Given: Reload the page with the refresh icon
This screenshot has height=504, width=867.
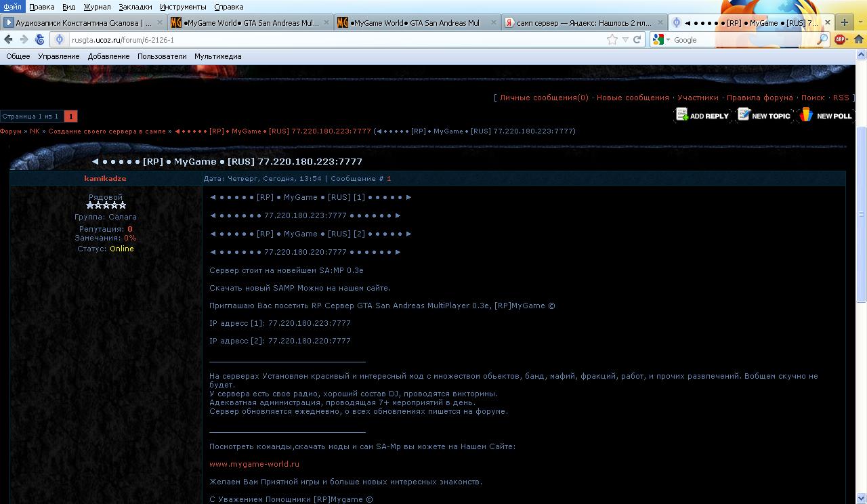Looking at the screenshot, I should click(x=637, y=40).
